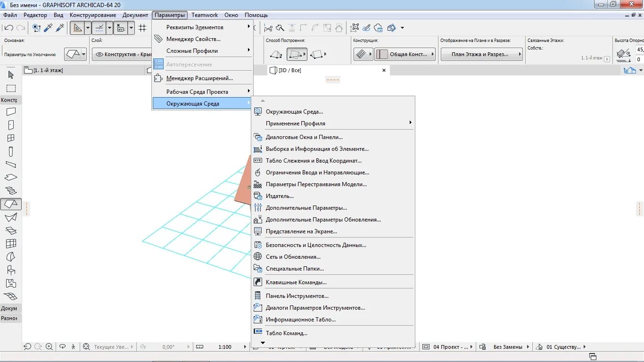644x362 pixels.
Task: Open Менеджер Свойств from Параметры menu
Action: click(x=202, y=39)
